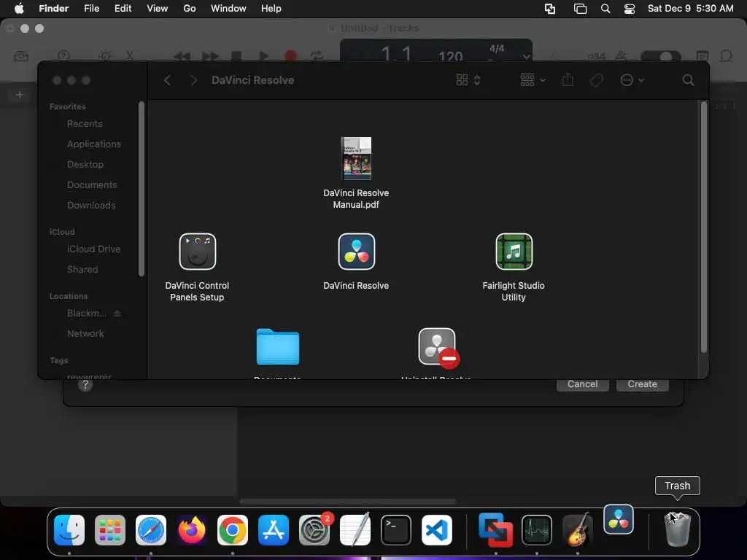Click Rewind in GarageBand transport
Viewport: 747px width, 560px height.
click(x=182, y=56)
